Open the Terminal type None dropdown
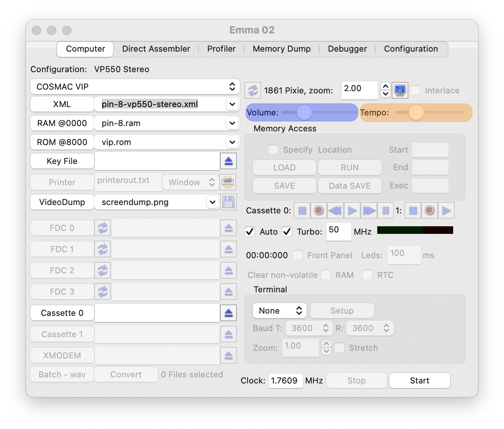The width and height of the screenshot is (504, 429). click(280, 311)
